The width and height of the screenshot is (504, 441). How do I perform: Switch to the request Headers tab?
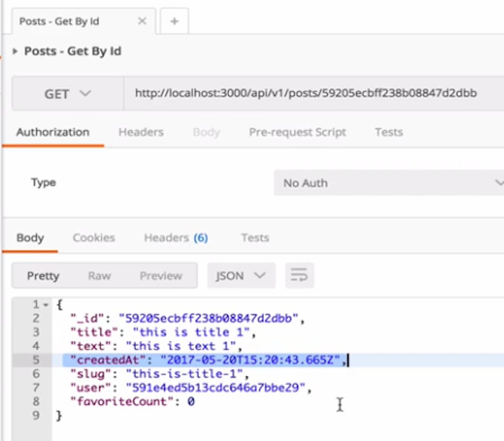click(141, 132)
